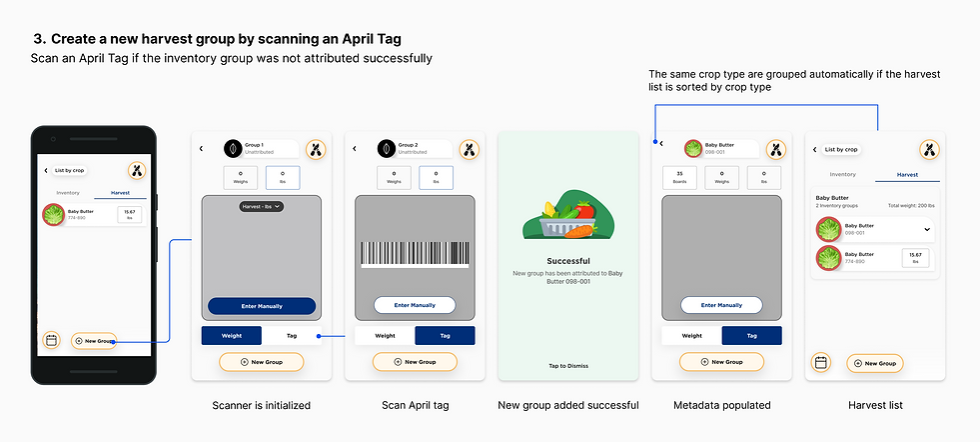Screen dimensions: 980x442
Task: Open the List by crop selector on the phone
Action: [x=69, y=170]
